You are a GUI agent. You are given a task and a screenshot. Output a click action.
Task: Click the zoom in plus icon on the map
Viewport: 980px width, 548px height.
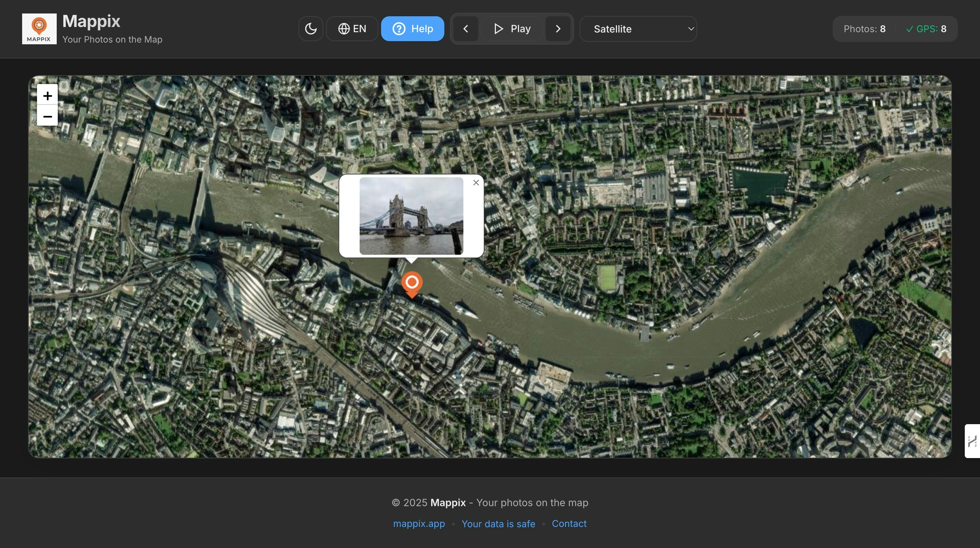point(47,95)
